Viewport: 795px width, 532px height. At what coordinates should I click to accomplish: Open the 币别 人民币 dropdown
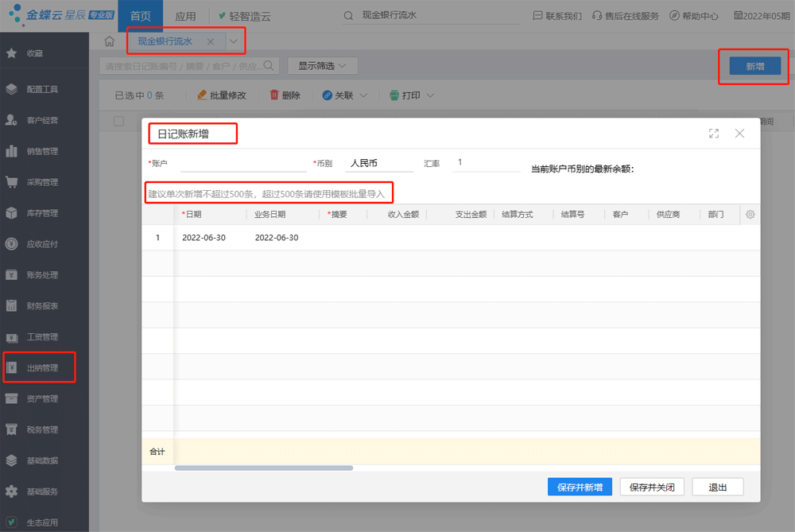pos(379,163)
